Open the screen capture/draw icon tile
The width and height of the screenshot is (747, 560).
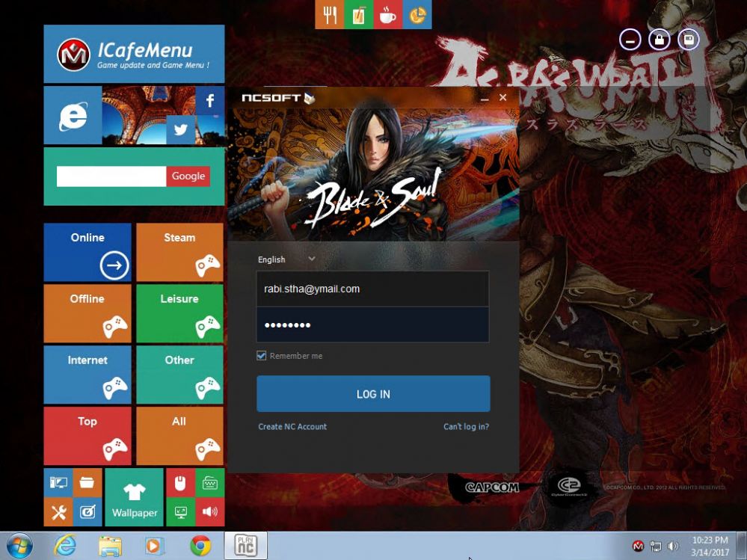pos(87,512)
